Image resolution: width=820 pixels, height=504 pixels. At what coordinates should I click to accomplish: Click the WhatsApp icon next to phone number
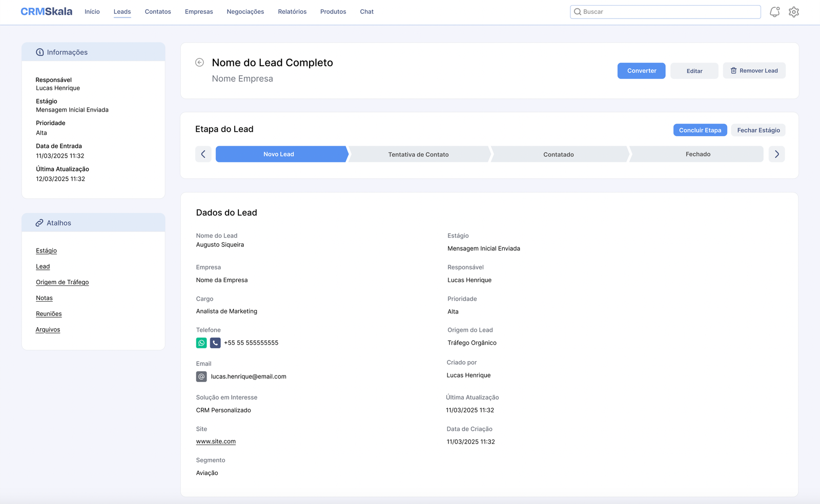click(201, 343)
